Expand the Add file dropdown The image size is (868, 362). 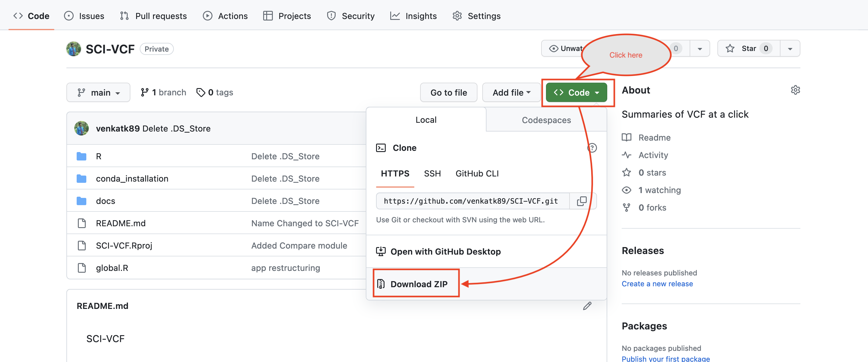point(511,92)
